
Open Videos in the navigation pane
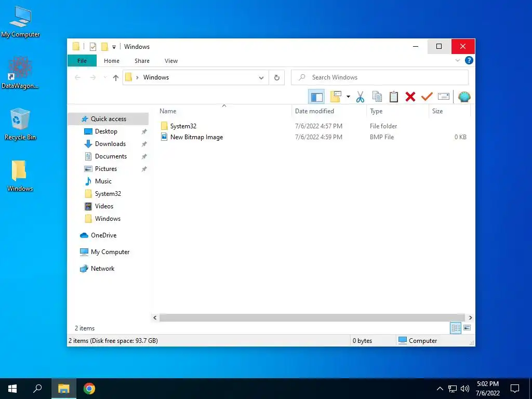[104, 206]
